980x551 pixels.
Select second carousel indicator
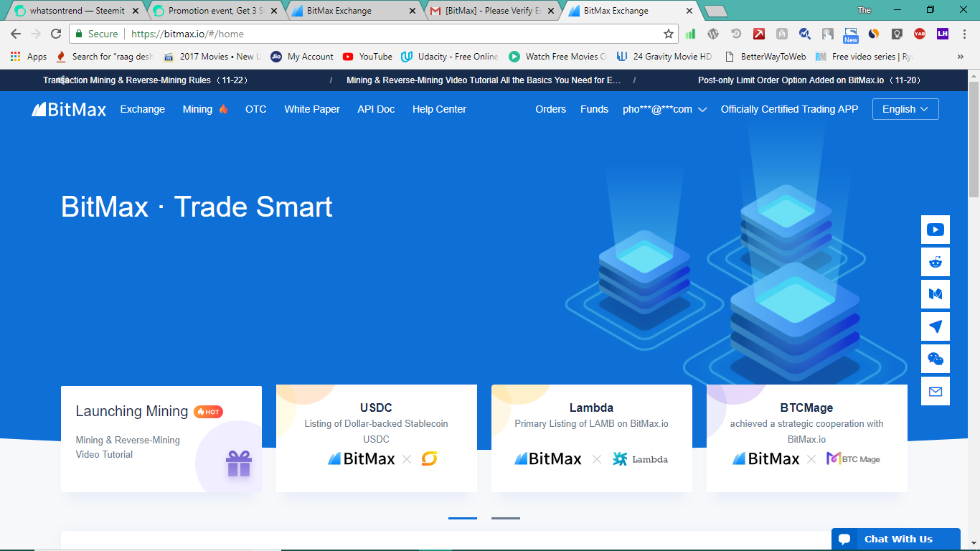pos(506,518)
